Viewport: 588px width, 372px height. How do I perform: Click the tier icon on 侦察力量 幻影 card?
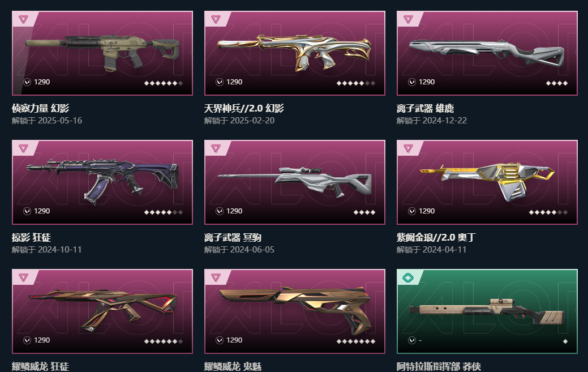23,19
